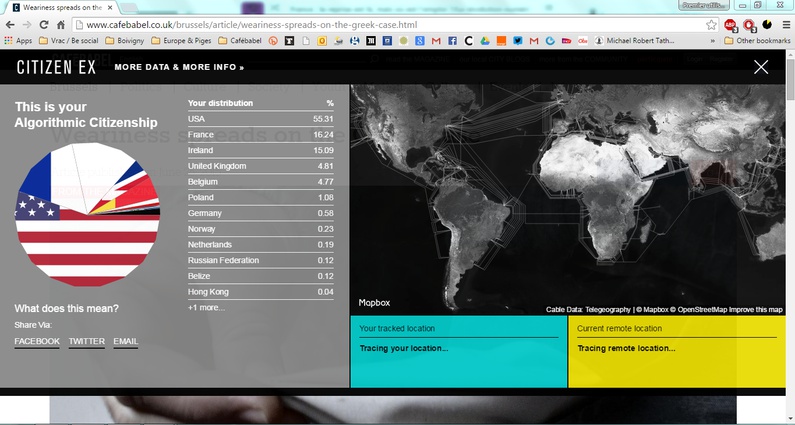Open the Twitter bookmark icon
The image size is (795, 425).
518,41
